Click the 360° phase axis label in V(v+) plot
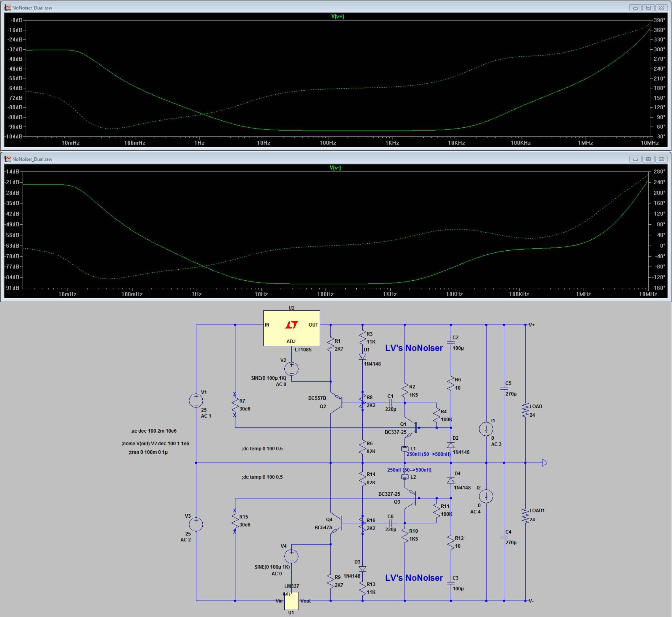672x617 pixels. click(x=659, y=30)
